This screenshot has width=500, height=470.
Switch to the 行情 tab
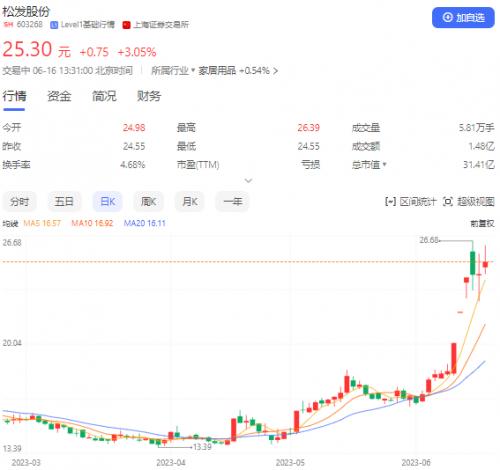pyautogui.click(x=14, y=96)
